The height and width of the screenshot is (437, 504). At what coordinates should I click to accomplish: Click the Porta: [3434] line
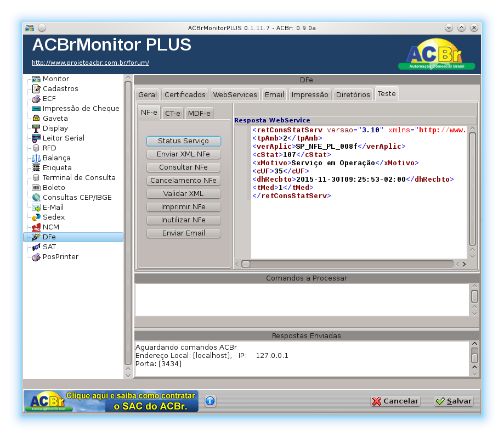point(158,364)
